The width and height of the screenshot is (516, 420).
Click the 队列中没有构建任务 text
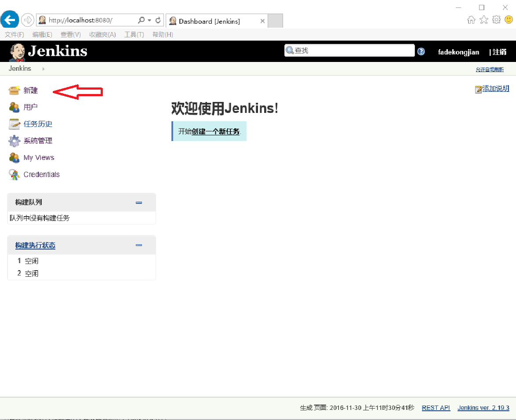pyautogui.click(x=40, y=218)
